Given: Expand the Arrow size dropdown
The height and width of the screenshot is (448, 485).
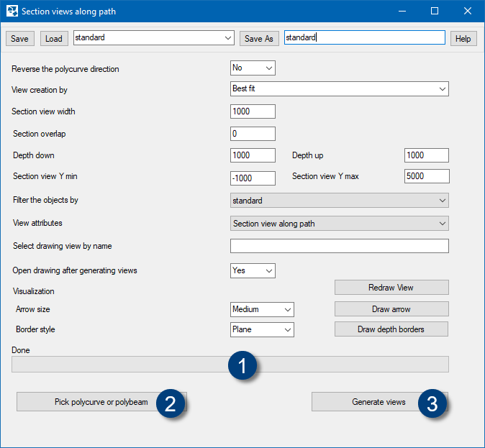Looking at the screenshot, I should [x=262, y=309].
